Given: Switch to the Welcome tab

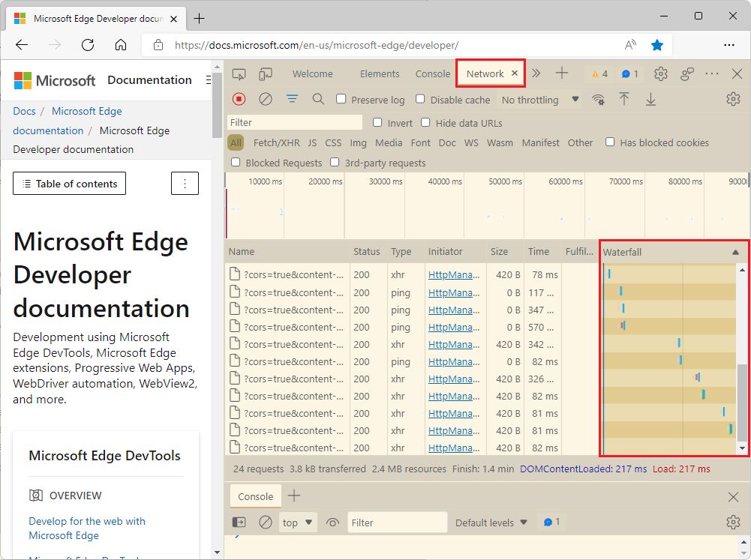Looking at the screenshot, I should 312,73.
